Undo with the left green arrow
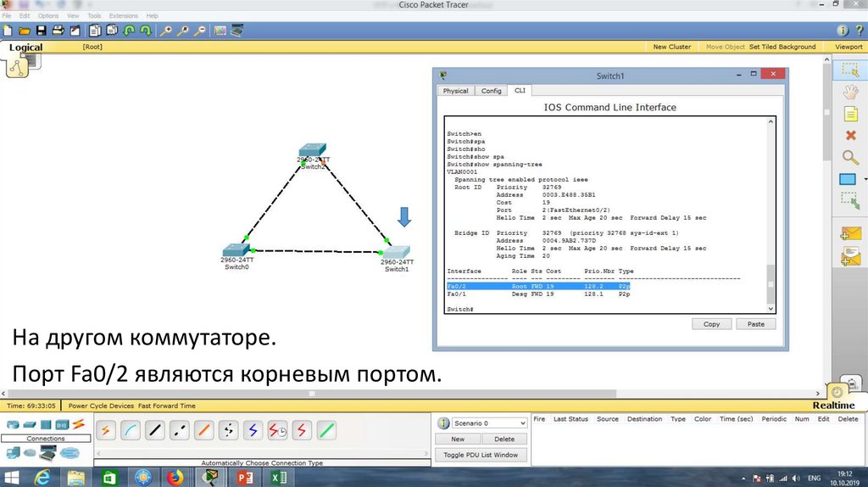This screenshot has width=868, height=487. [129, 31]
